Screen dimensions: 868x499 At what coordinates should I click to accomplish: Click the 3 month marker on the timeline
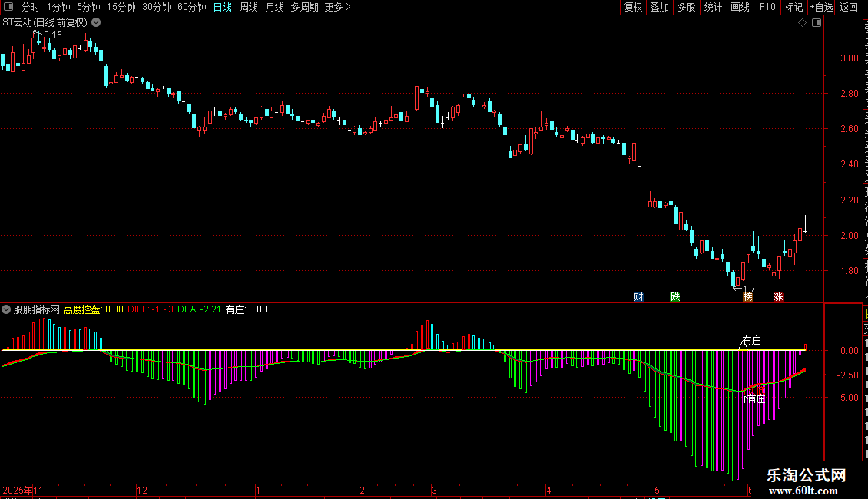(x=435, y=490)
